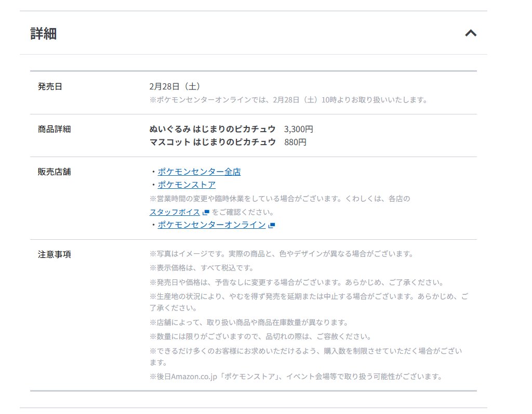Open the ポケモンセンター全店 link
Viewport: 532px width, 414px height.
click(x=199, y=172)
